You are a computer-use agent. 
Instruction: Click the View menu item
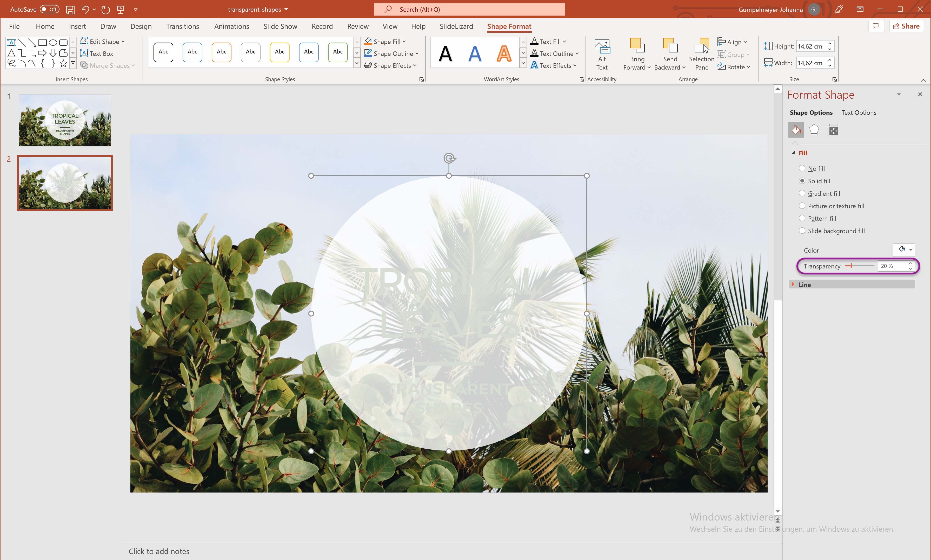389,26
